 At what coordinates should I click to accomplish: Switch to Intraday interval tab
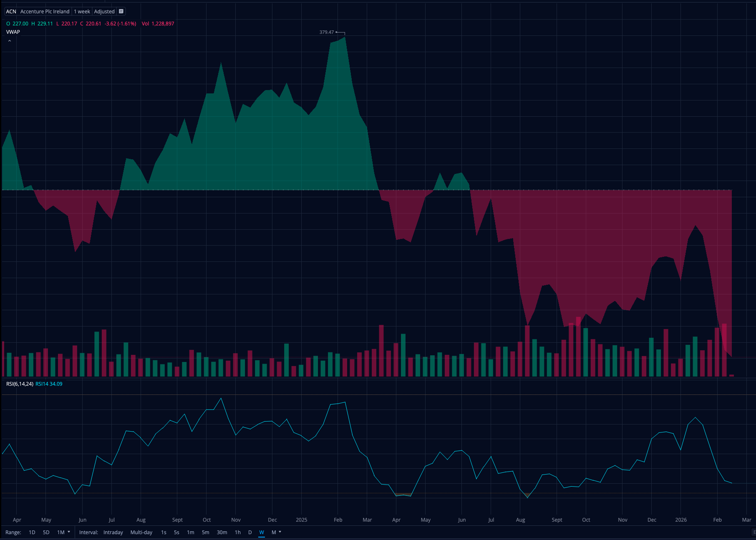tap(113, 532)
